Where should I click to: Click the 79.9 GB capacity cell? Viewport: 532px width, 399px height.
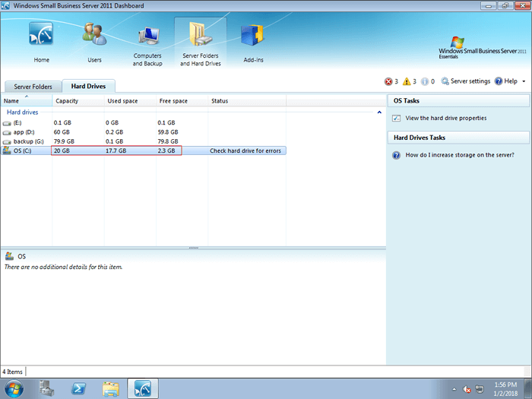[x=64, y=141]
